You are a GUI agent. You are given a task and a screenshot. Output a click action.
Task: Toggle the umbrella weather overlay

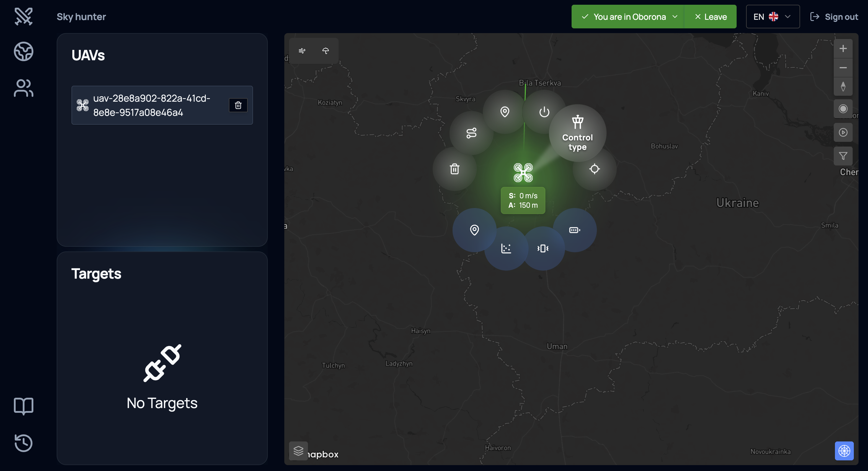325,51
